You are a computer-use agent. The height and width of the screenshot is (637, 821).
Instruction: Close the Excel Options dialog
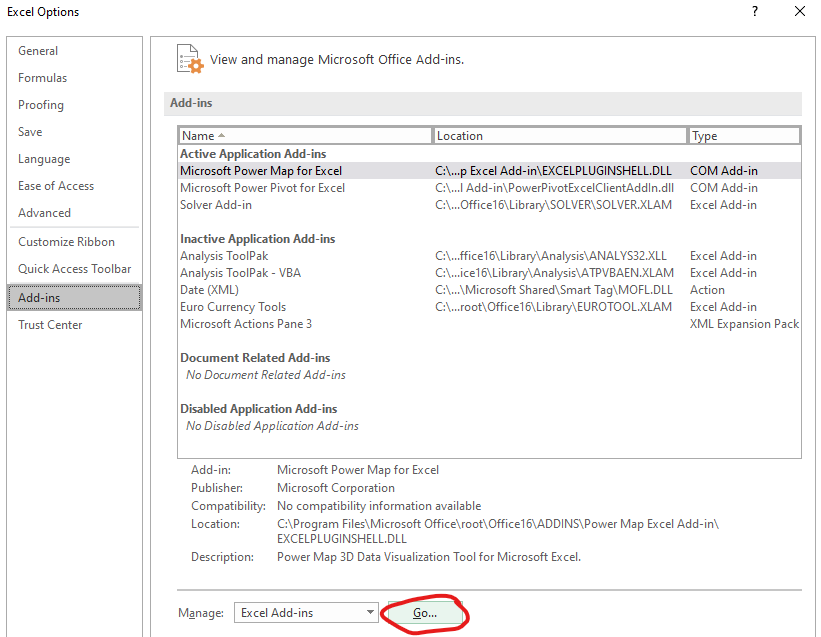point(800,12)
